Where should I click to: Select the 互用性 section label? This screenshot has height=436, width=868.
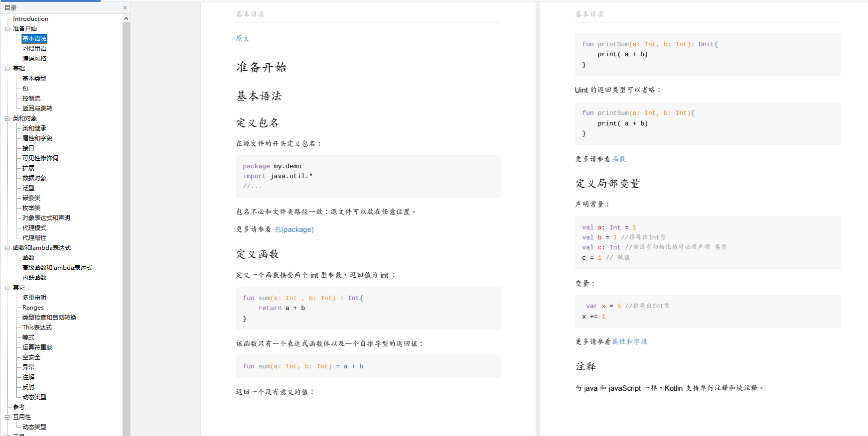pos(22,417)
